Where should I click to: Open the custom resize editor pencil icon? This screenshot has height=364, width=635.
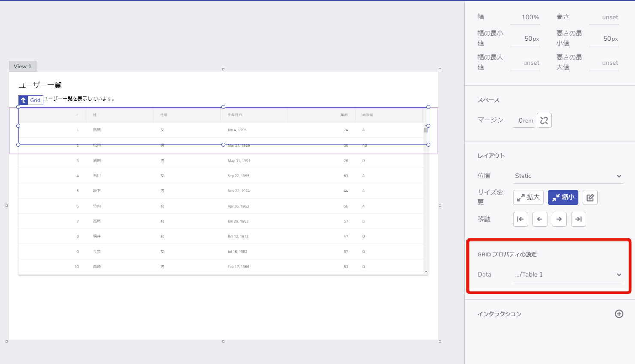[x=590, y=197]
